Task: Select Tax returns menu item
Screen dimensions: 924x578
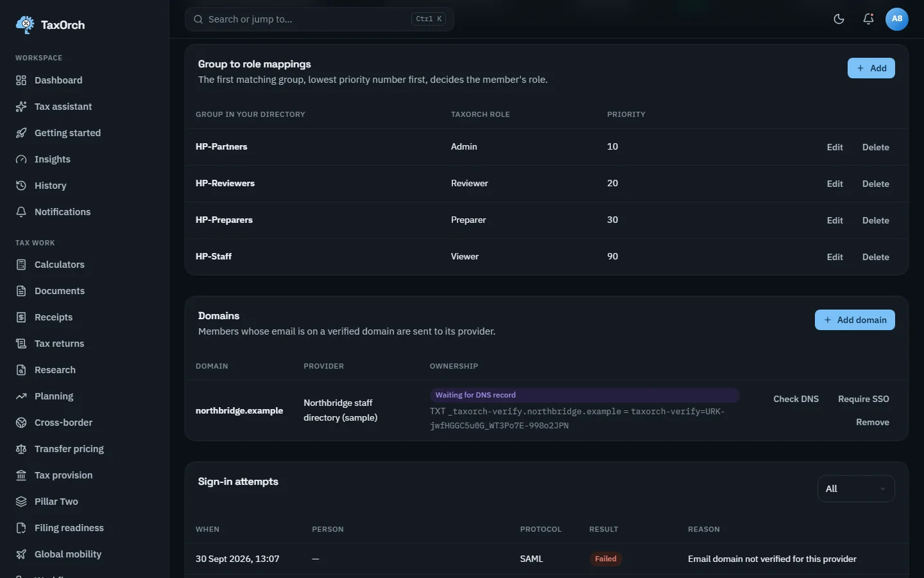Action: click(59, 344)
